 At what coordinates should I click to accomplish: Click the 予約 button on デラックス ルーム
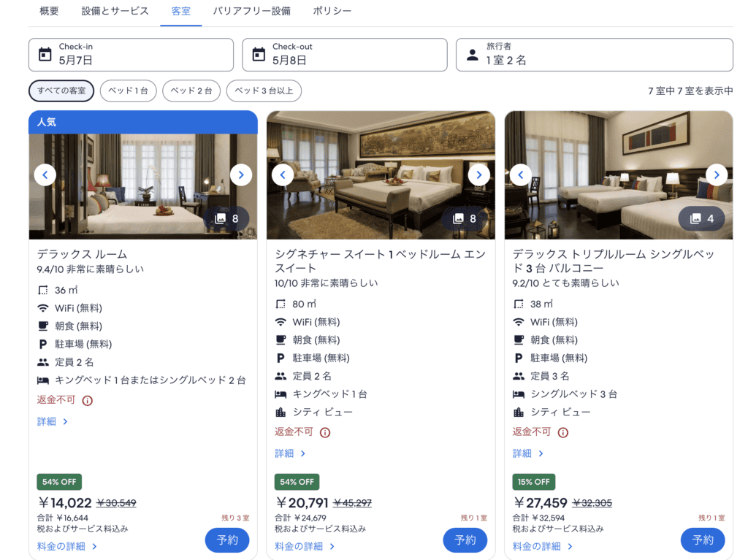tap(227, 539)
